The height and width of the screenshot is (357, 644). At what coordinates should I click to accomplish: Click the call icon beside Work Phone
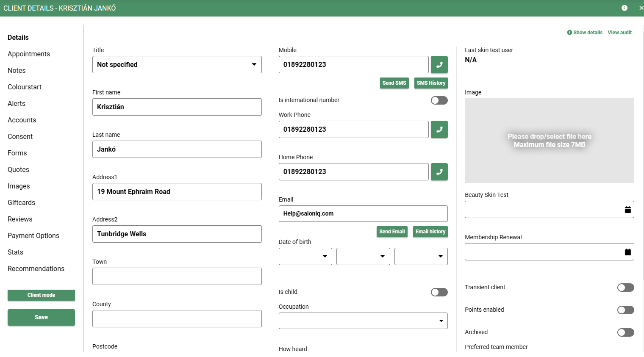pos(439,130)
